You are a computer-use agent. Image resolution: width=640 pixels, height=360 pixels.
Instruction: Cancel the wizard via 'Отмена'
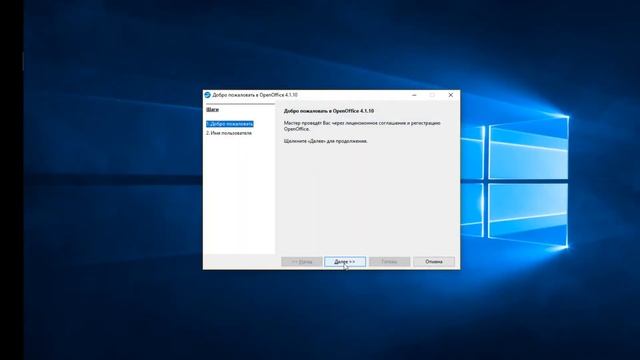(x=433, y=262)
